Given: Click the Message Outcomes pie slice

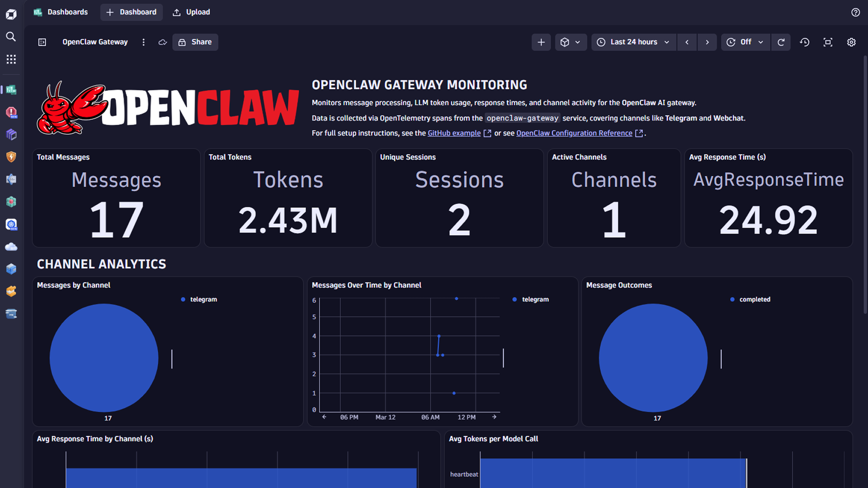Looking at the screenshot, I should [x=653, y=358].
